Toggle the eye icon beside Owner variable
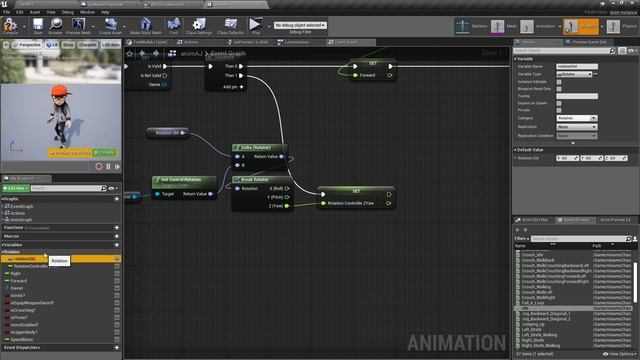This screenshot has width=640, height=360. pos(117,288)
